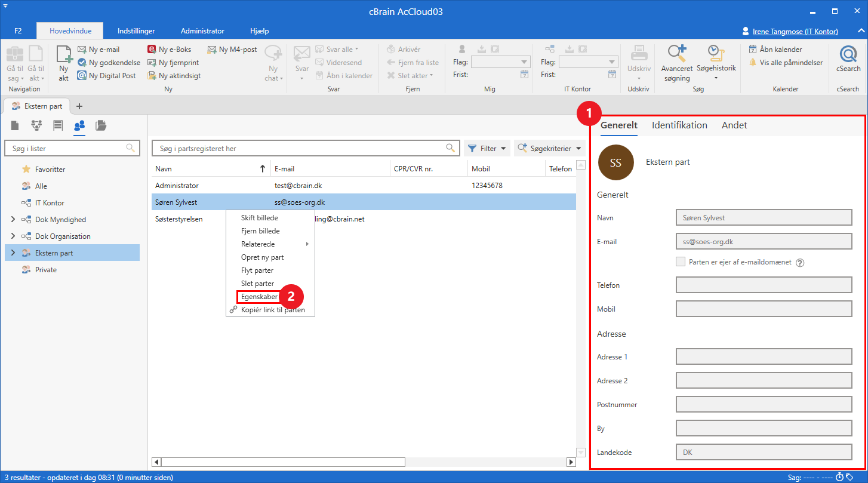Image resolution: width=868 pixels, height=483 pixels.
Task: Open the Hjælp ribbon tab
Action: point(259,31)
